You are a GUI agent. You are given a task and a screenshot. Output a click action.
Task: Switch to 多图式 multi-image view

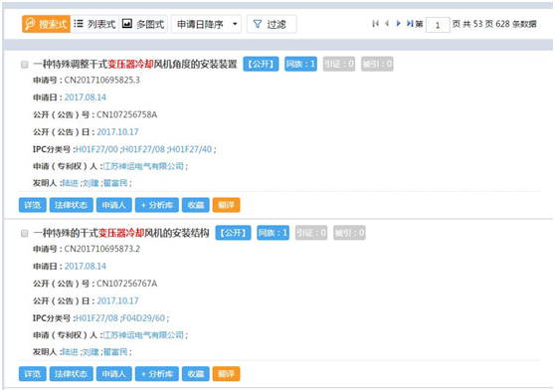pyautogui.click(x=143, y=24)
